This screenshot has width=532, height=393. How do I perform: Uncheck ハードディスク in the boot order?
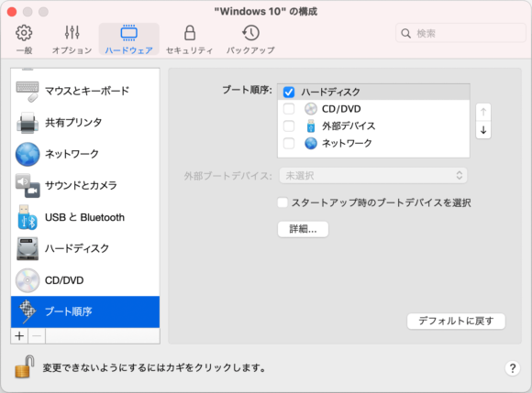289,92
